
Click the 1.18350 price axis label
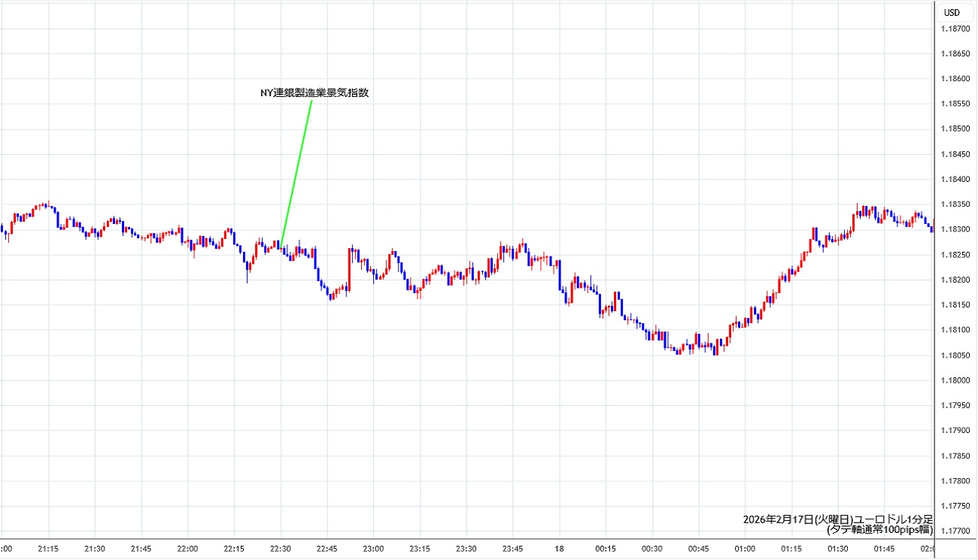pos(954,204)
